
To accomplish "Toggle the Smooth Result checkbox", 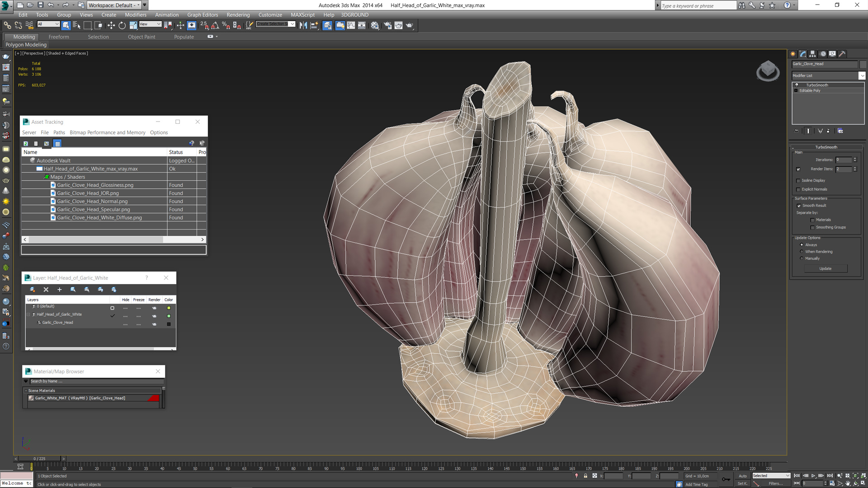I will (799, 206).
